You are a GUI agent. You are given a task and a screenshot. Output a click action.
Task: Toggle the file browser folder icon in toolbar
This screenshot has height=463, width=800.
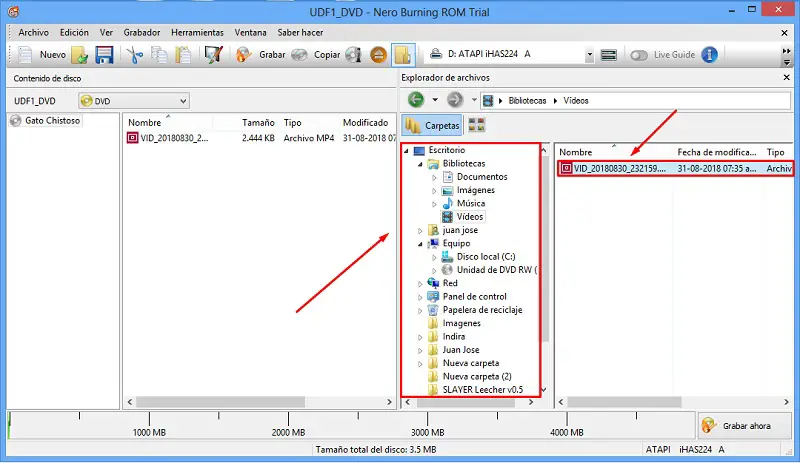coord(403,55)
